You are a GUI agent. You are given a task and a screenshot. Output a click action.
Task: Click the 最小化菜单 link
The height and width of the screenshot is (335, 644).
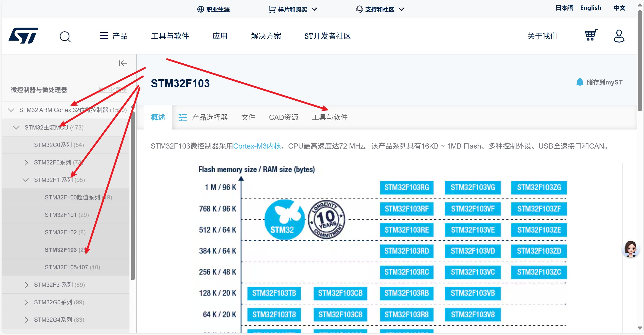coord(113,89)
